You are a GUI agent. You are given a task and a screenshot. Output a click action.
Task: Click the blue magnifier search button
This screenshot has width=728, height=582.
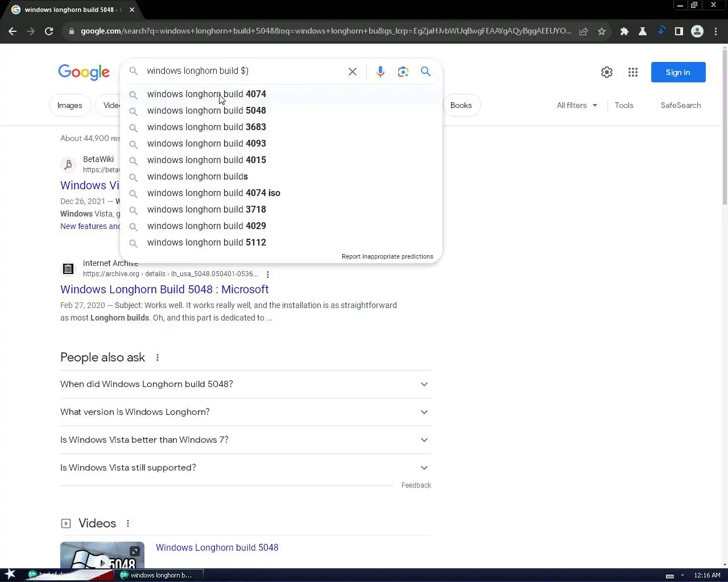click(425, 72)
